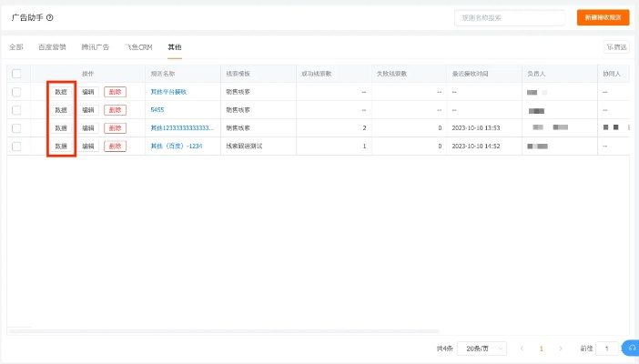
Task: Click 数据 for rule 5455
Action: pyautogui.click(x=61, y=110)
